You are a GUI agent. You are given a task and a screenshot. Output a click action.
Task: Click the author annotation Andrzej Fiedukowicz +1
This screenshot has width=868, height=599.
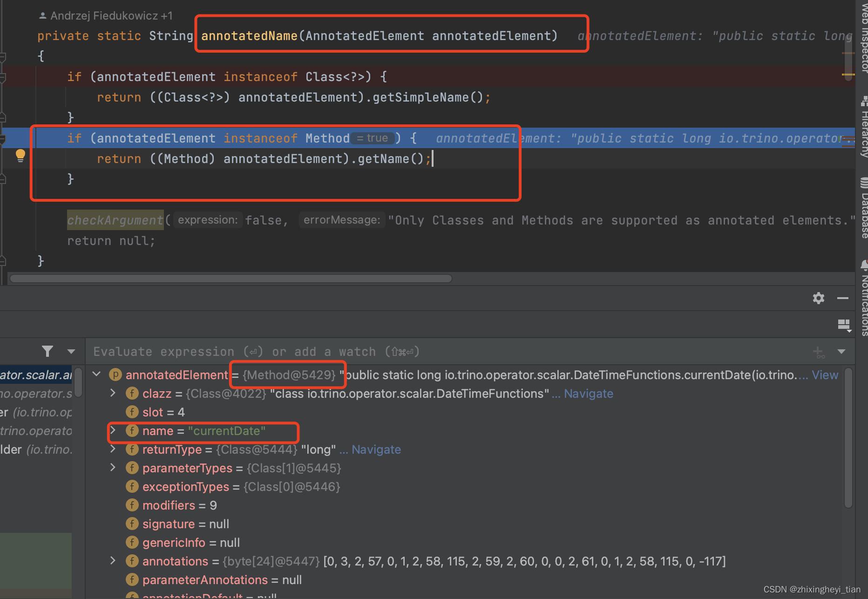106,16
